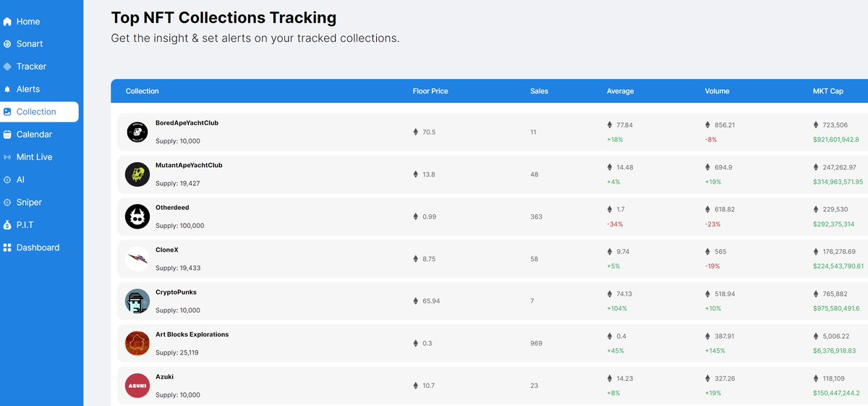Viewport: 868px width, 406px height.
Task: Click the Supply: 25,119 text
Action: pos(177,352)
